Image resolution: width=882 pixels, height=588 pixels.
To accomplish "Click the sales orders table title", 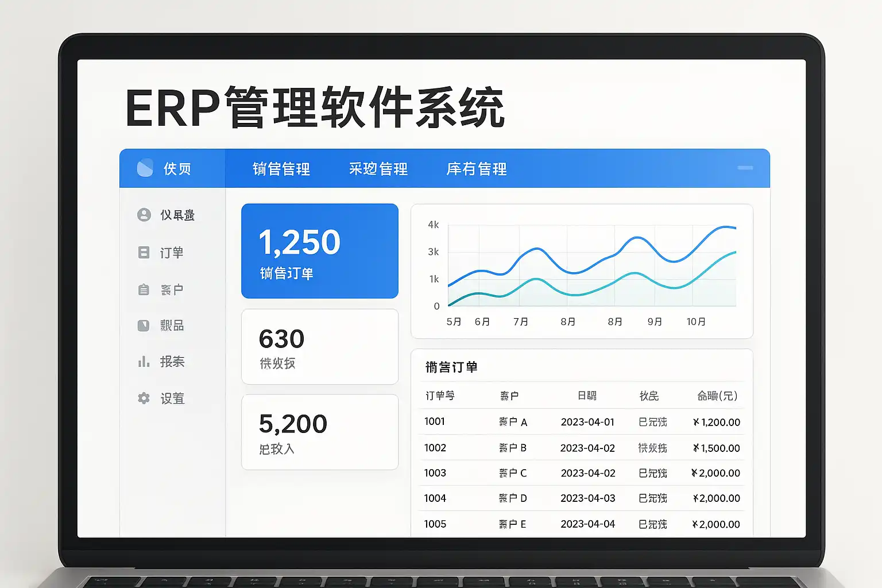I will pos(451,367).
